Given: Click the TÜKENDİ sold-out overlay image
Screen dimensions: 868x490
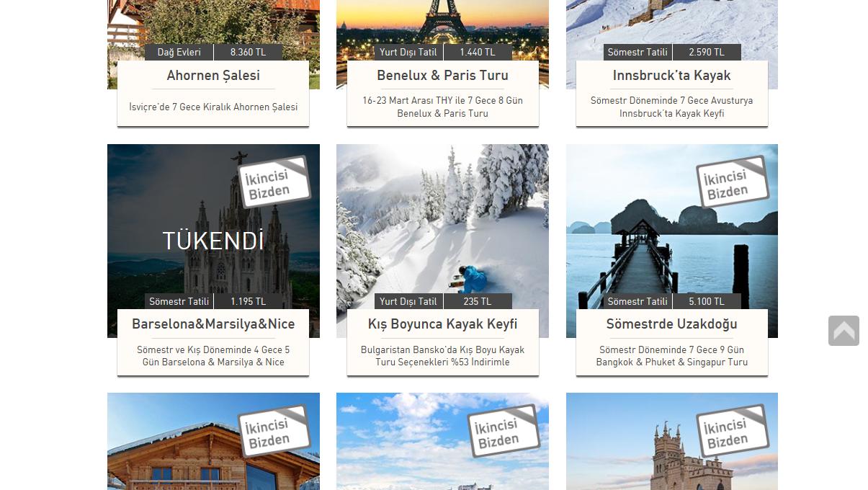Looking at the screenshot, I should click(213, 241).
